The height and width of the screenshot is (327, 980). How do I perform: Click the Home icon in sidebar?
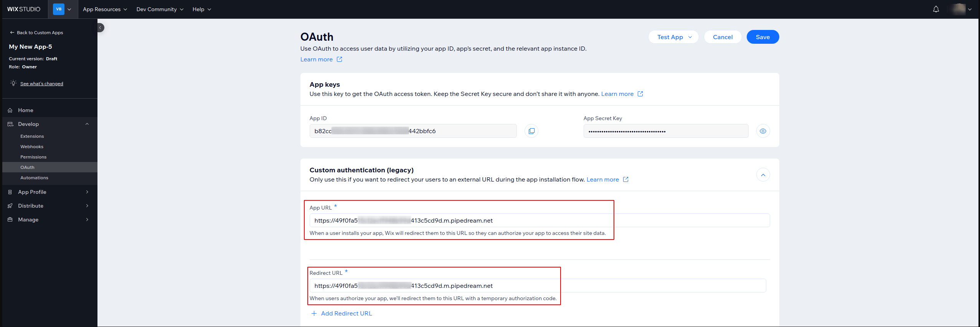pyautogui.click(x=10, y=111)
